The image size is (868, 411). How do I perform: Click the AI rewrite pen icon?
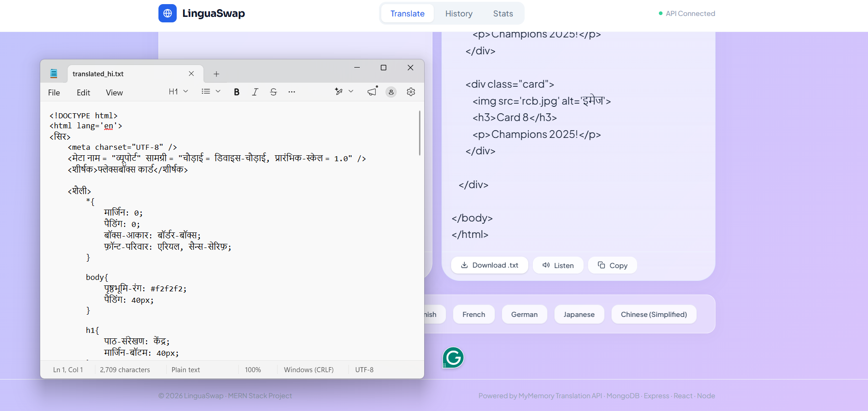click(x=339, y=92)
